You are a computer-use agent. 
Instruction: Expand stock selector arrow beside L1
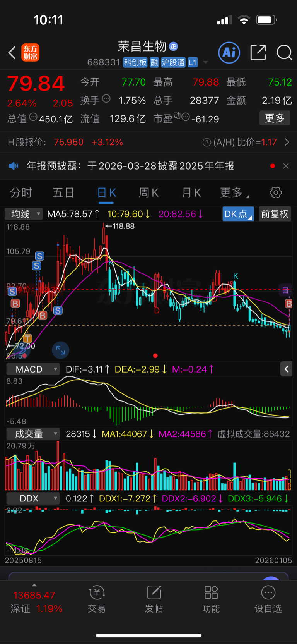click(x=206, y=62)
